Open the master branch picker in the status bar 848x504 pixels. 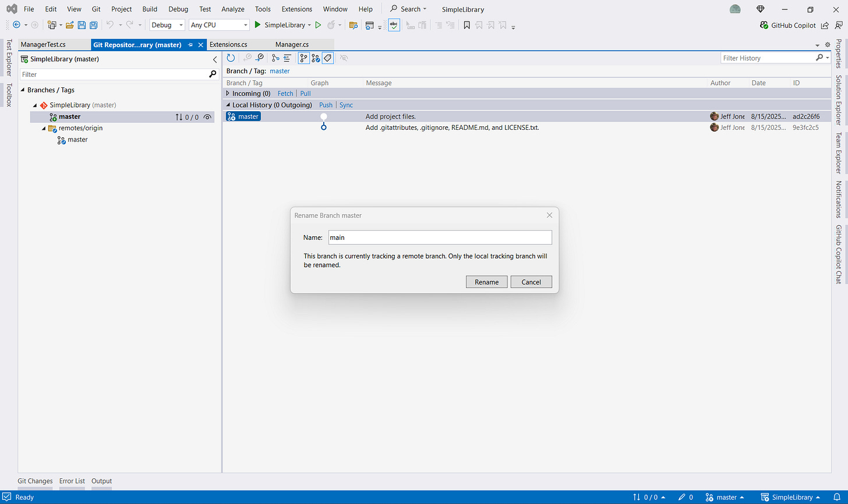725,498
